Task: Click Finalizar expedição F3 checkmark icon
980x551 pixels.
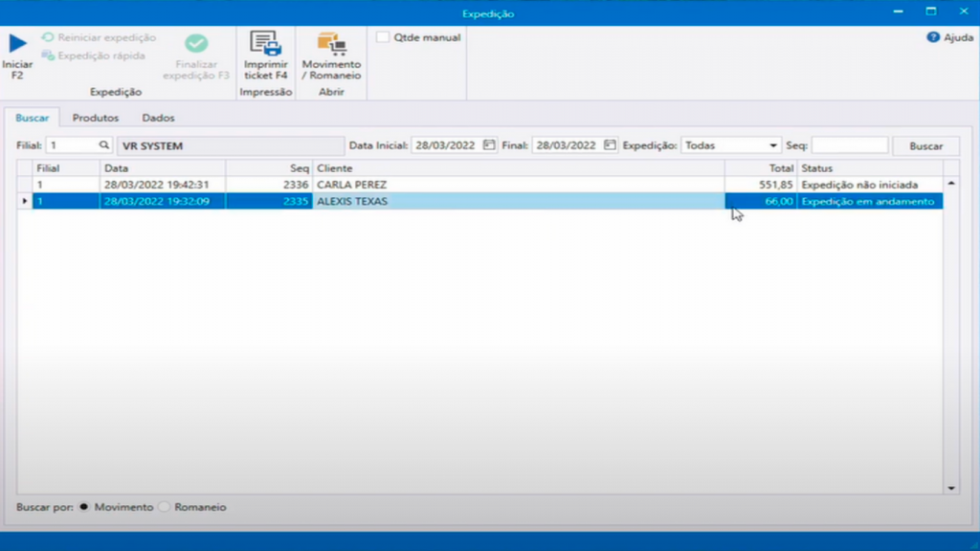Action: click(x=196, y=44)
